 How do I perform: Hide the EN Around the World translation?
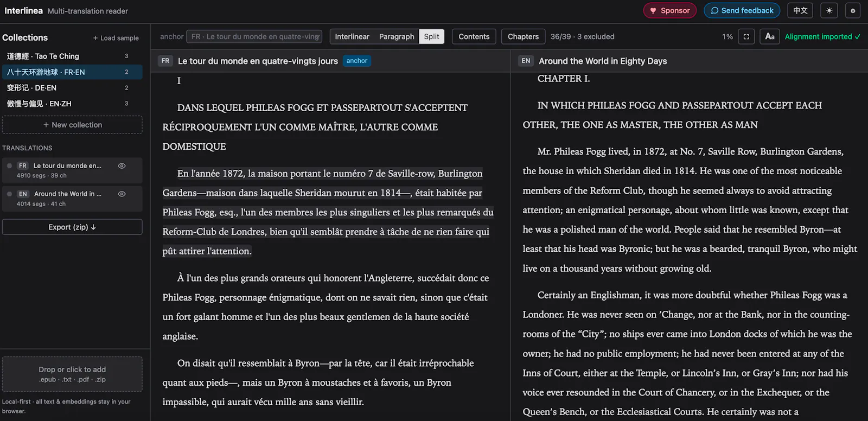[122, 194]
